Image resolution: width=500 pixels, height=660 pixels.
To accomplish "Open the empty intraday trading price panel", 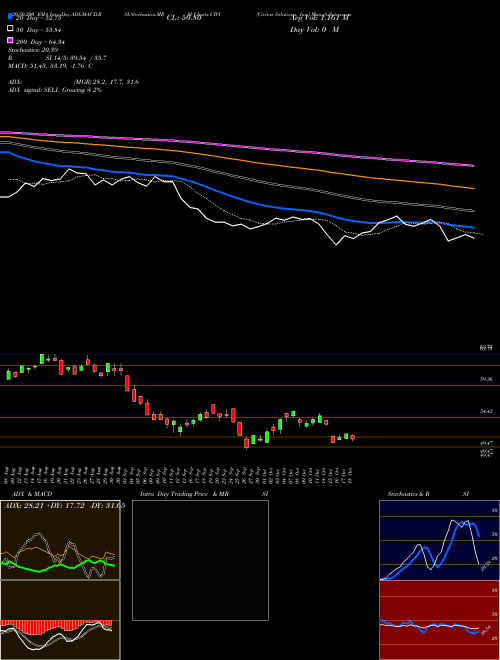I will pyautogui.click(x=200, y=560).
